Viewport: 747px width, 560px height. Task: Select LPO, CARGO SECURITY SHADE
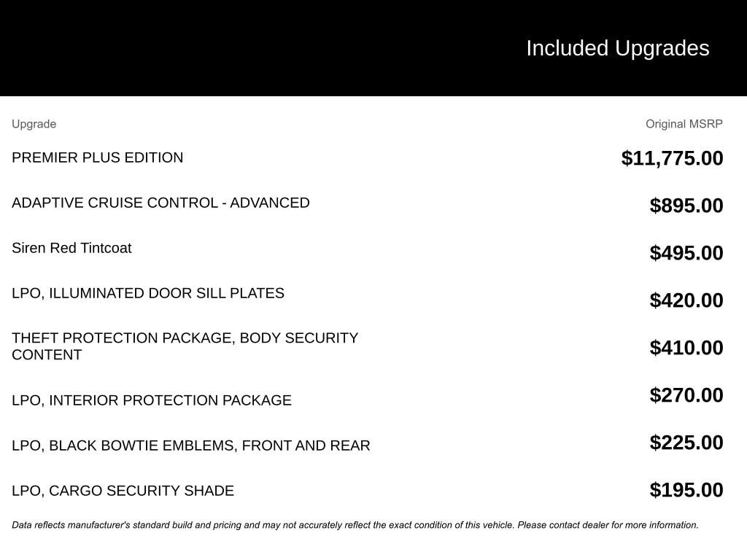[x=123, y=491]
